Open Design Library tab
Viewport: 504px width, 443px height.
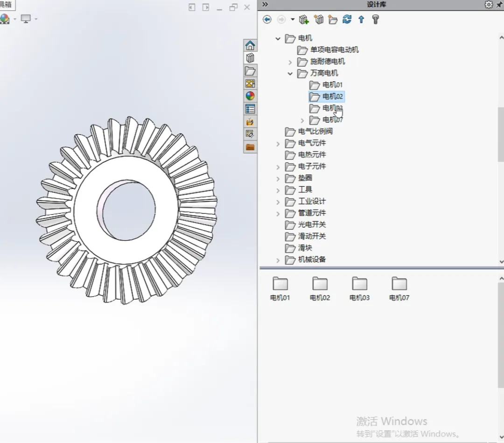(250, 58)
